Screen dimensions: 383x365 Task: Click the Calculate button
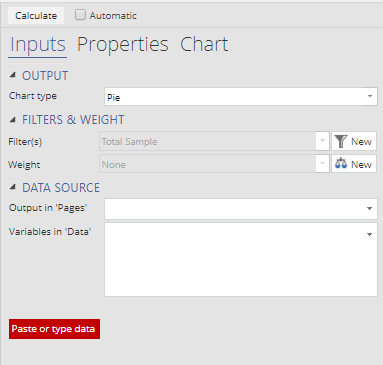tap(36, 16)
